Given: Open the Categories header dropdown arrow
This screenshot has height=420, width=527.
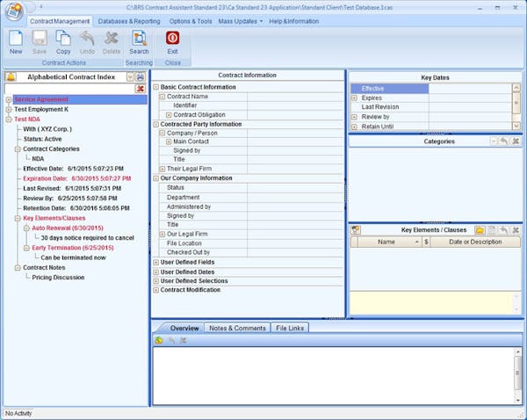Looking at the screenshot, I should point(494,141).
